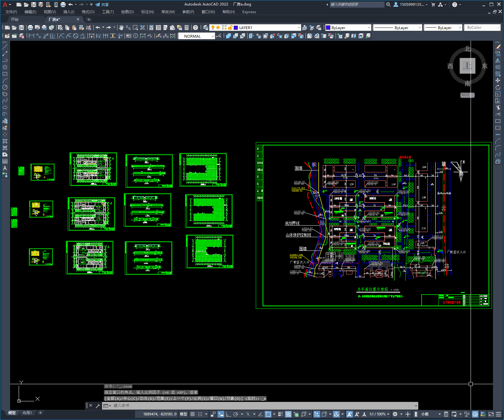Click the 模型 button in status bar
Screen dimensions: 504x420
coord(184,414)
